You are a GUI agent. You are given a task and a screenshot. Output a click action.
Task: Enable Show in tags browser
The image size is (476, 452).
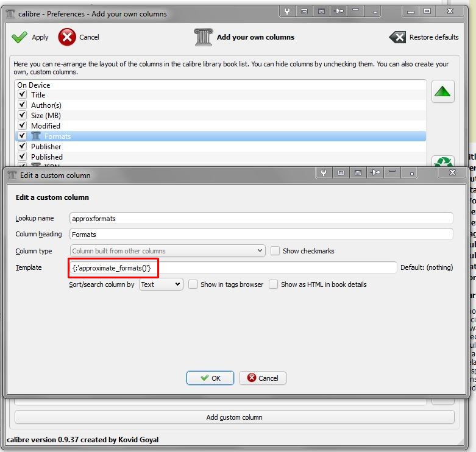tap(193, 284)
